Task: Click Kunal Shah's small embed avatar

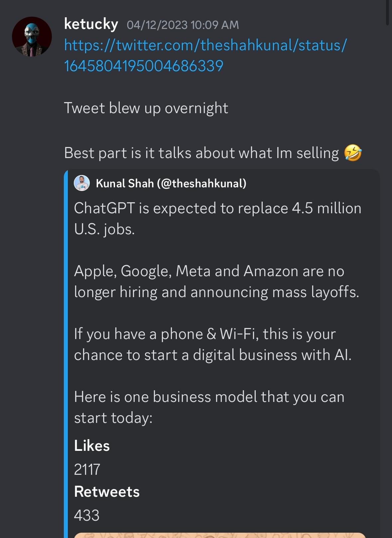Action: (x=82, y=183)
